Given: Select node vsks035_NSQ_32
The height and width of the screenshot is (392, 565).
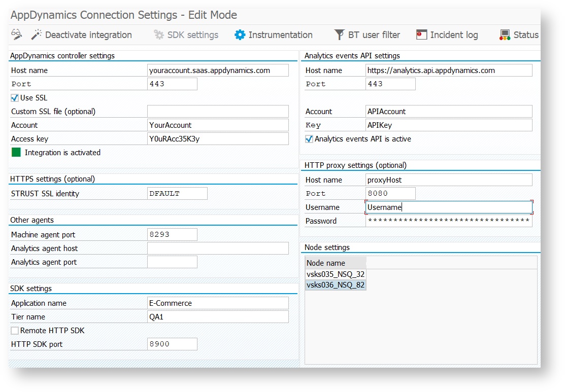Looking at the screenshot, I should (x=336, y=274).
